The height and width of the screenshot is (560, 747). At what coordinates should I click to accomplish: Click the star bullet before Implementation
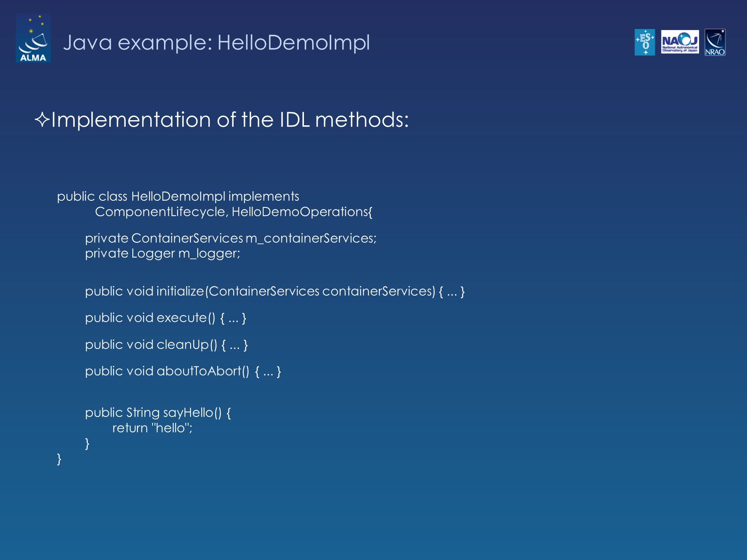click(x=42, y=120)
